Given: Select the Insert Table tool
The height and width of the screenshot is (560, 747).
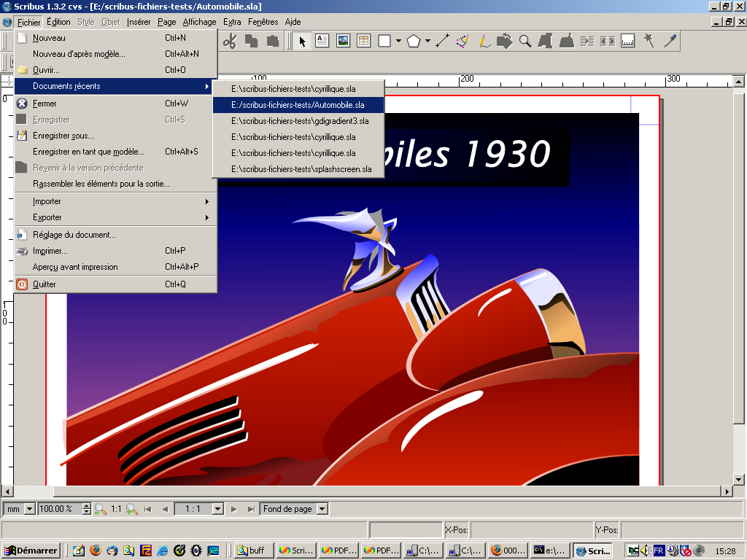Looking at the screenshot, I should (363, 41).
